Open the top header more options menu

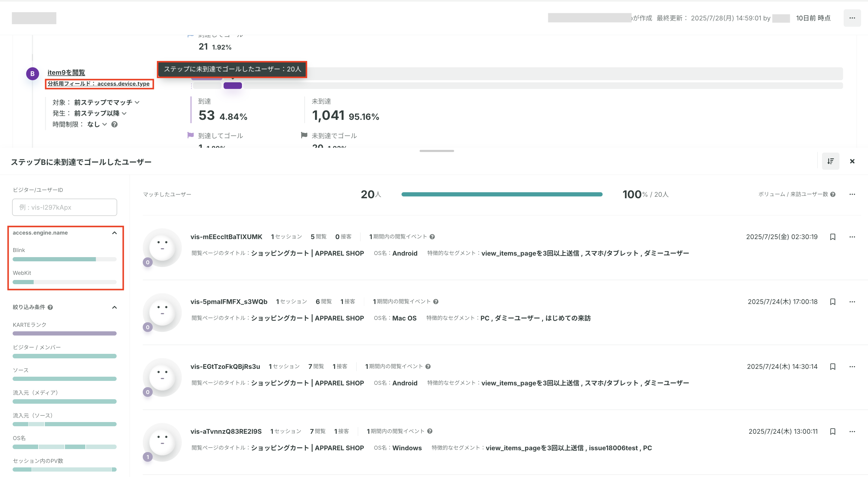pos(852,18)
